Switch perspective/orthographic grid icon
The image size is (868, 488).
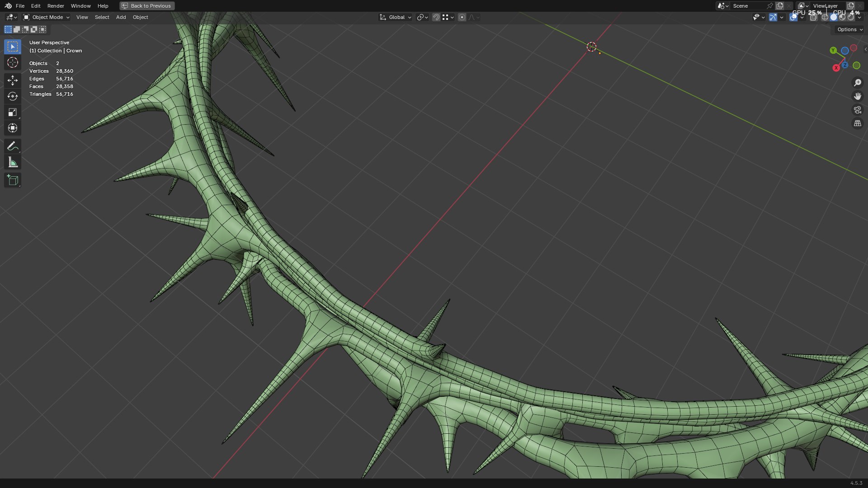[857, 123]
